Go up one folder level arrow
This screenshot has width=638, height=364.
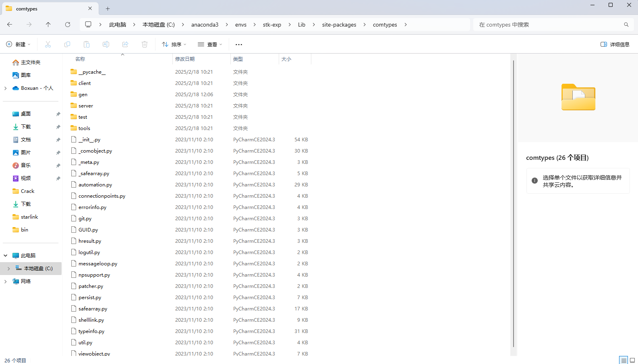[x=48, y=25]
